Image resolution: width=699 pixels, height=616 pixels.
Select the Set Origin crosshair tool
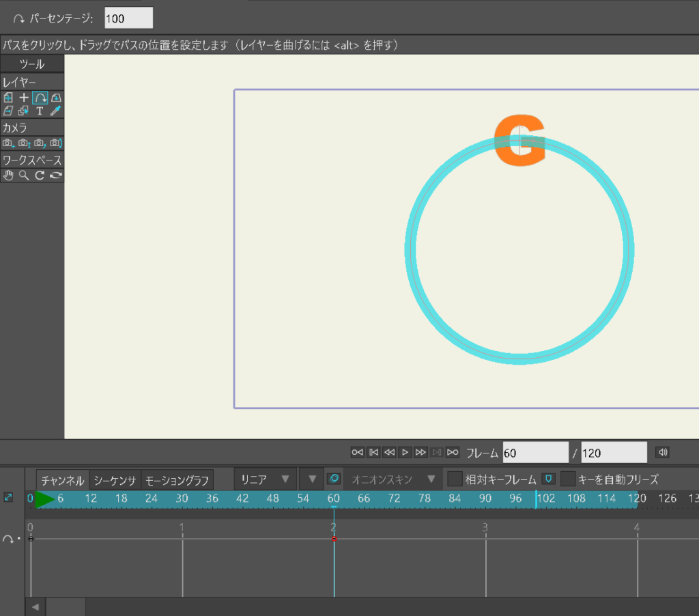(24, 98)
